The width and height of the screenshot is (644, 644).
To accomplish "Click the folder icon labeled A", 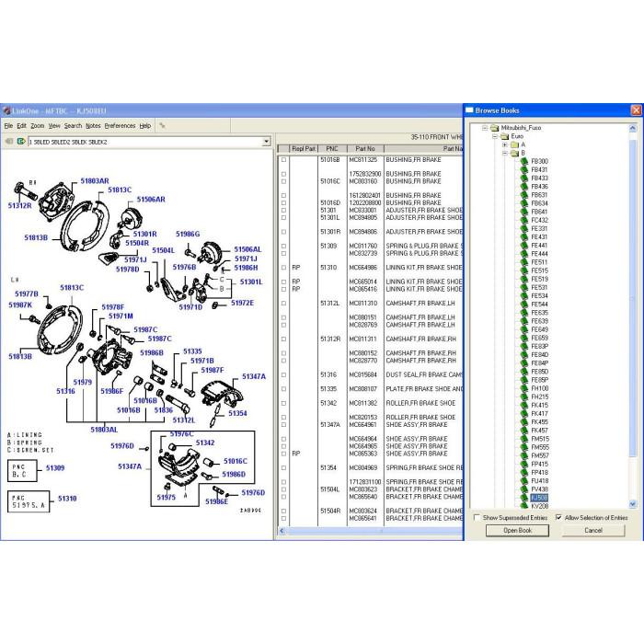I will 514,145.
